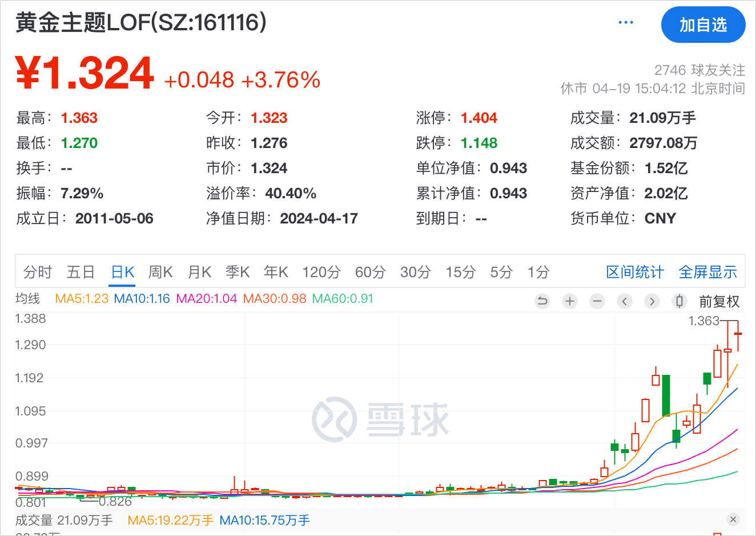Zoom out the K-line chart
Viewport: 756px width, 536px height.
pos(597,301)
